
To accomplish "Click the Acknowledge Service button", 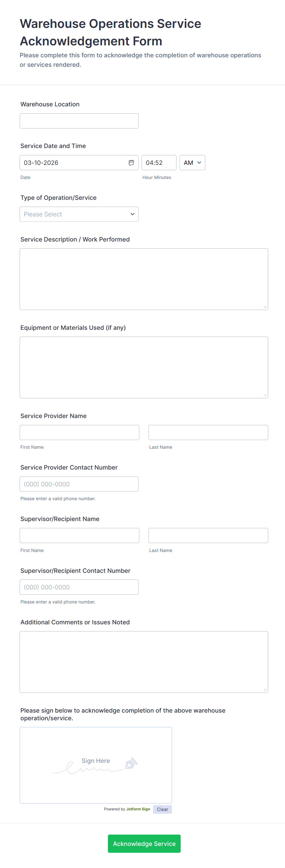I will tap(144, 843).
